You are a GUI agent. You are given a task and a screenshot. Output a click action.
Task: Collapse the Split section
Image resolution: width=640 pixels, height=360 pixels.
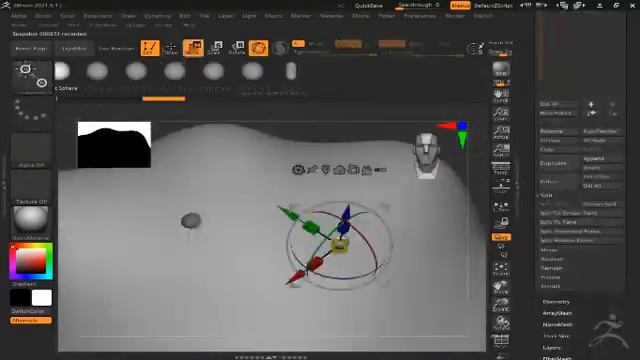546,195
